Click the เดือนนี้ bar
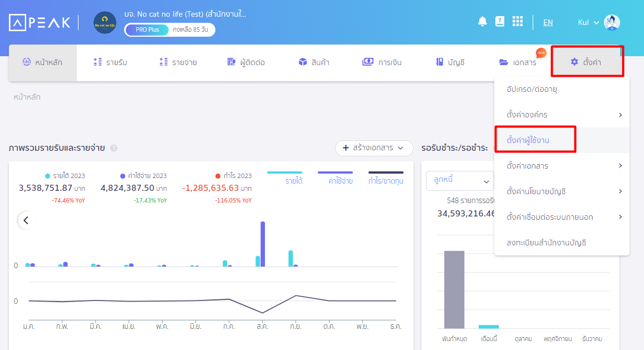Screen dimensions: 644x350 click(x=489, y=327)
